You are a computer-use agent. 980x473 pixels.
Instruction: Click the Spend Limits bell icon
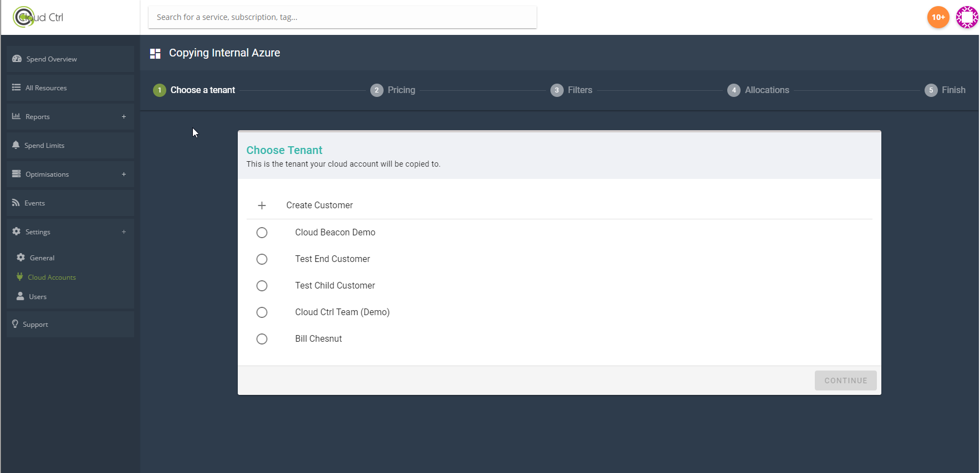(16, 145)
